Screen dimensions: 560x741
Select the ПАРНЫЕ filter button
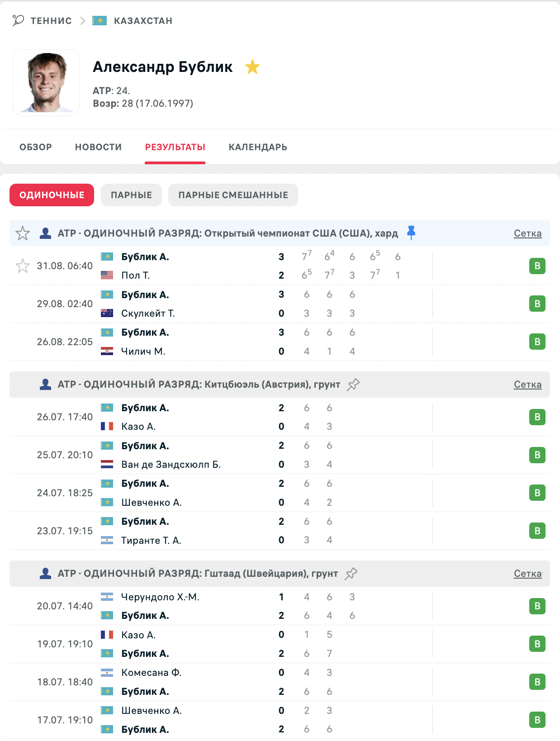pyautogui.click(x=131, y=195)
